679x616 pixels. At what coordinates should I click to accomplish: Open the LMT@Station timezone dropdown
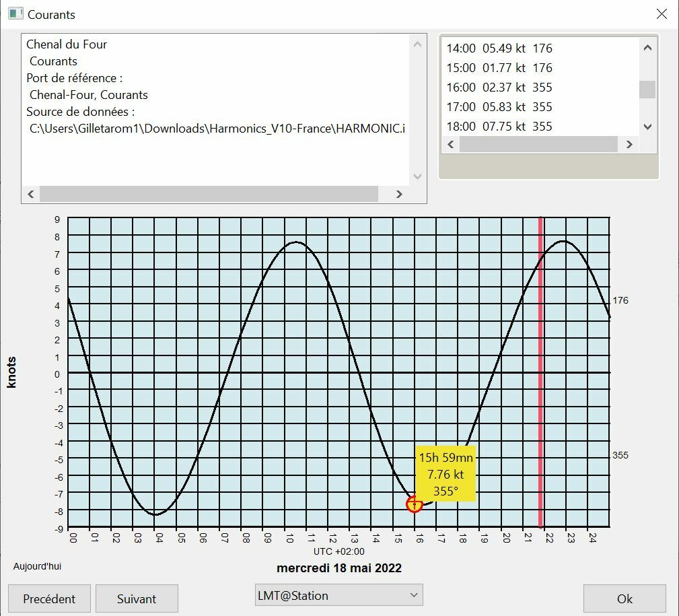click(338, 595)
